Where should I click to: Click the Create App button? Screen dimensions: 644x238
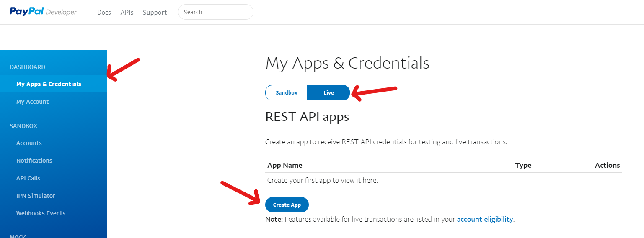287,205
